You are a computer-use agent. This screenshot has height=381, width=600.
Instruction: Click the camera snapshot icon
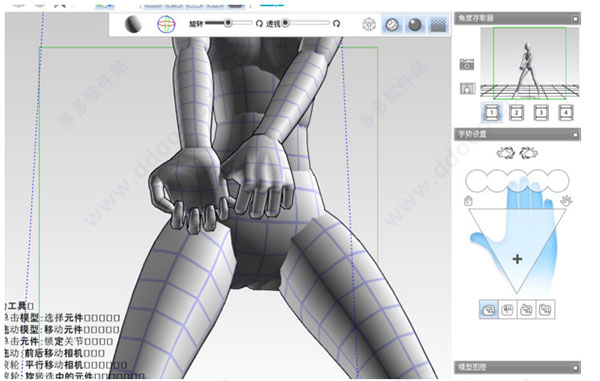pos(467,64)
